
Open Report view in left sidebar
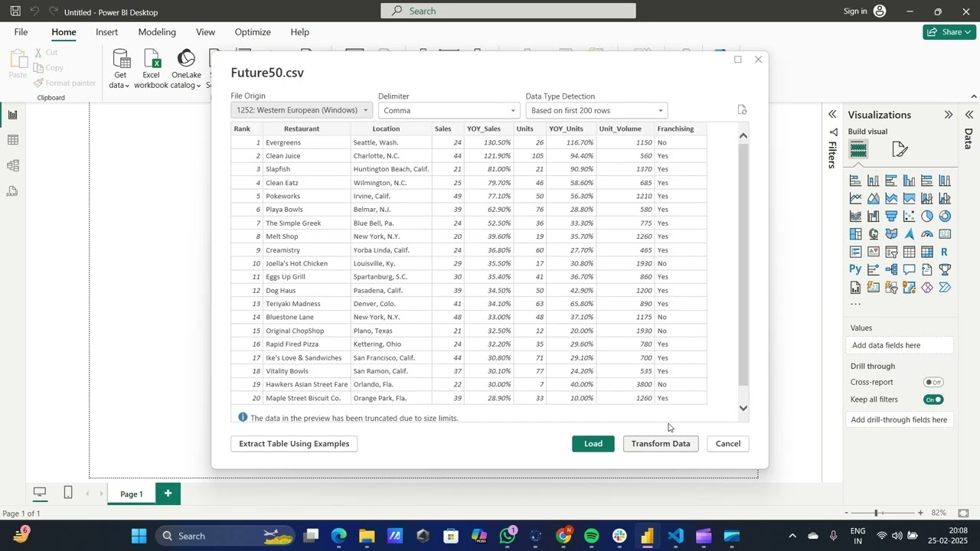pyautogui.click(x=13, y=115)
